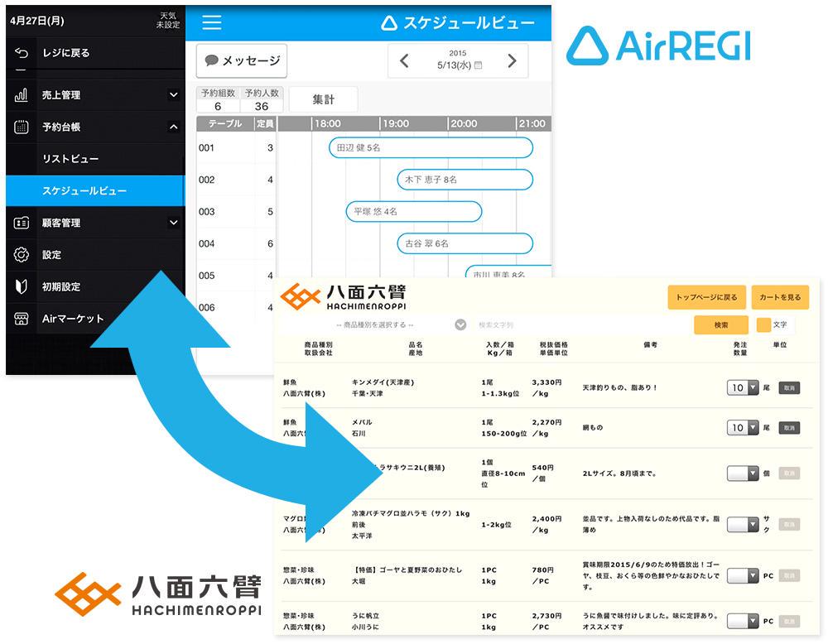Click the shop icon for Airマーケット
828x644 pixels.
22,319
